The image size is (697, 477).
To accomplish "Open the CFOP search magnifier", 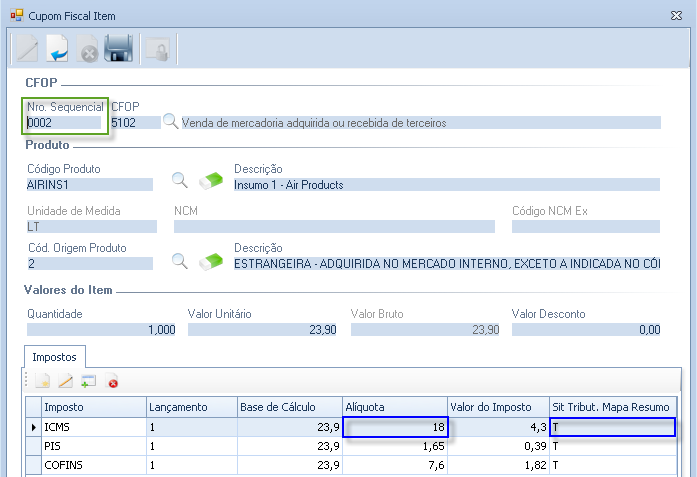I will point(171,122).
